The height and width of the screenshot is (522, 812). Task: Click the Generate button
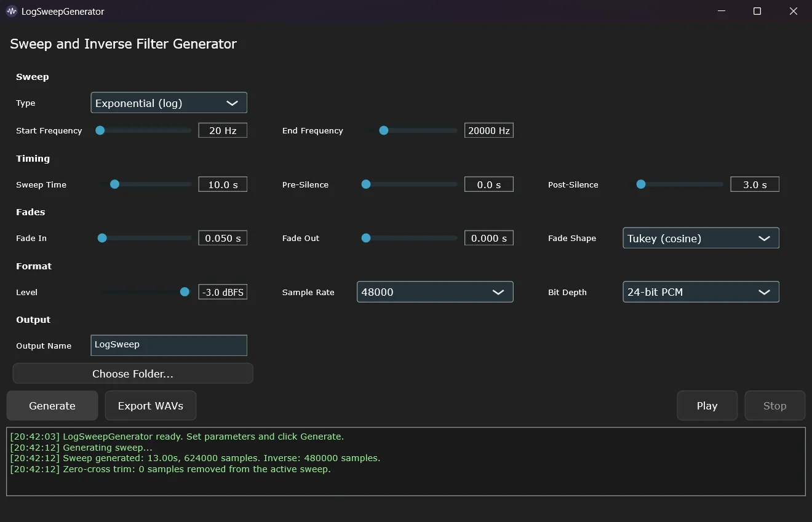tap(52, 406)
